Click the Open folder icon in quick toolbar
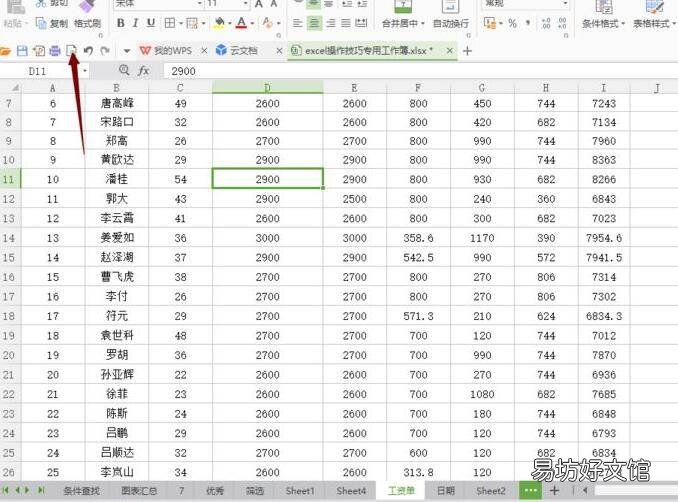 5,51
